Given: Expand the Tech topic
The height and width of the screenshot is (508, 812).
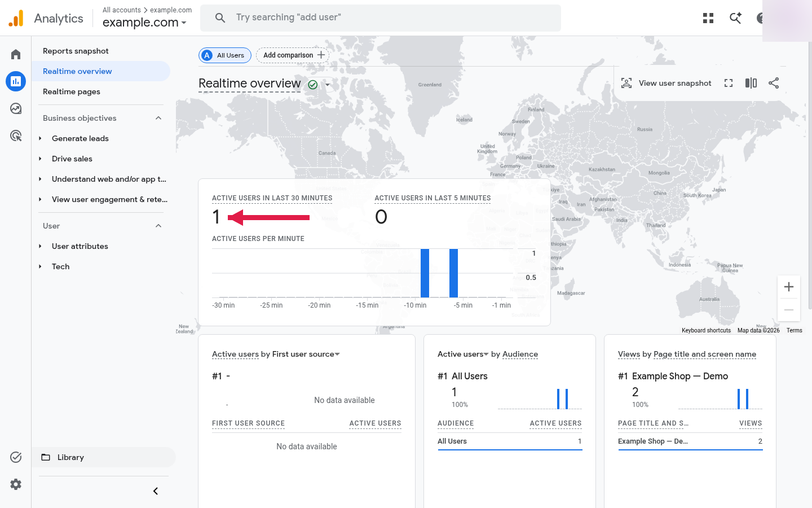Looking at the screenshot, I should point(40,266).
